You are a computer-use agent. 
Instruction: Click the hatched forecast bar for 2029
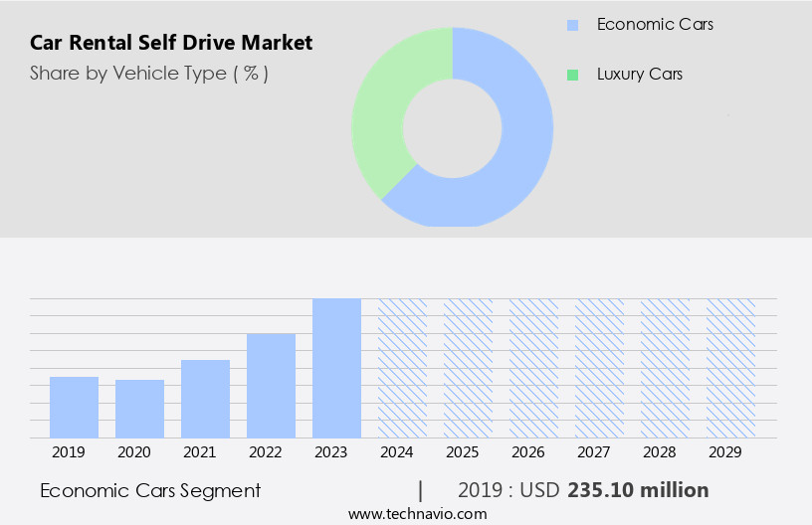[730, 368]
